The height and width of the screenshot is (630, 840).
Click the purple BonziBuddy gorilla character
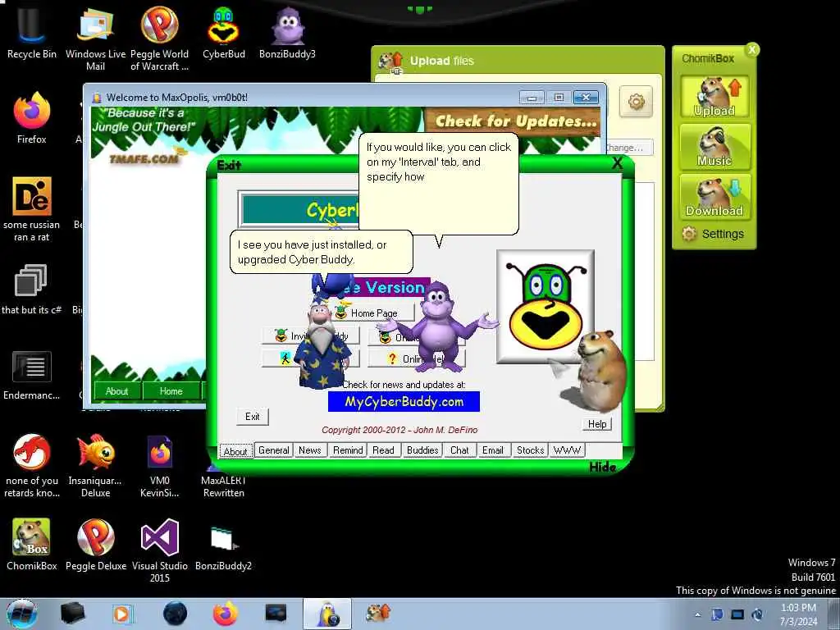coord(438,326)
